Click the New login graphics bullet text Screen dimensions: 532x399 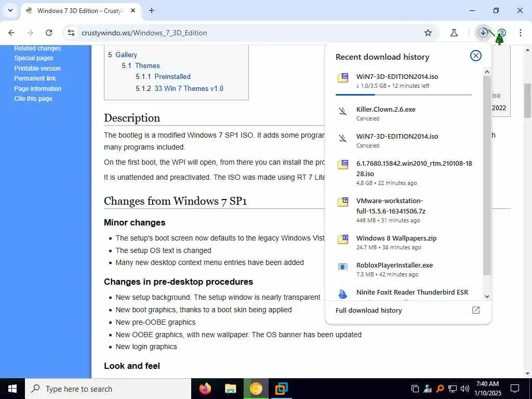tap(146, 347)
